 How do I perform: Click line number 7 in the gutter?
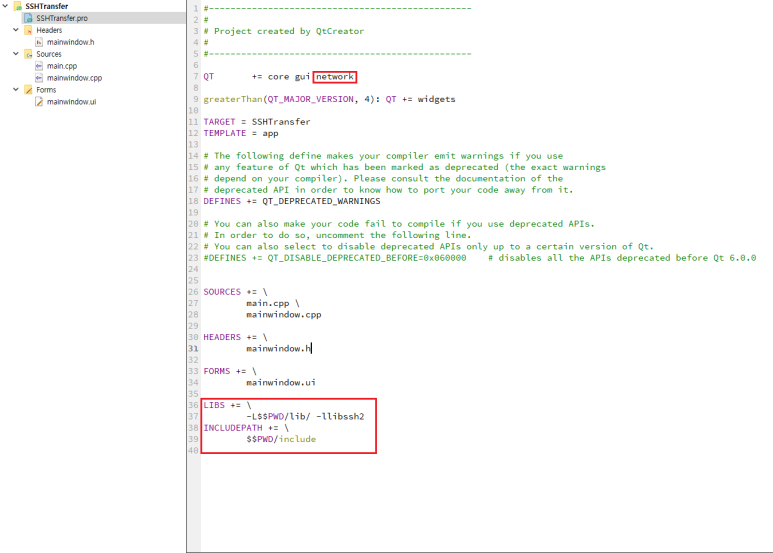pyautogui.click(x=196, y=76)
